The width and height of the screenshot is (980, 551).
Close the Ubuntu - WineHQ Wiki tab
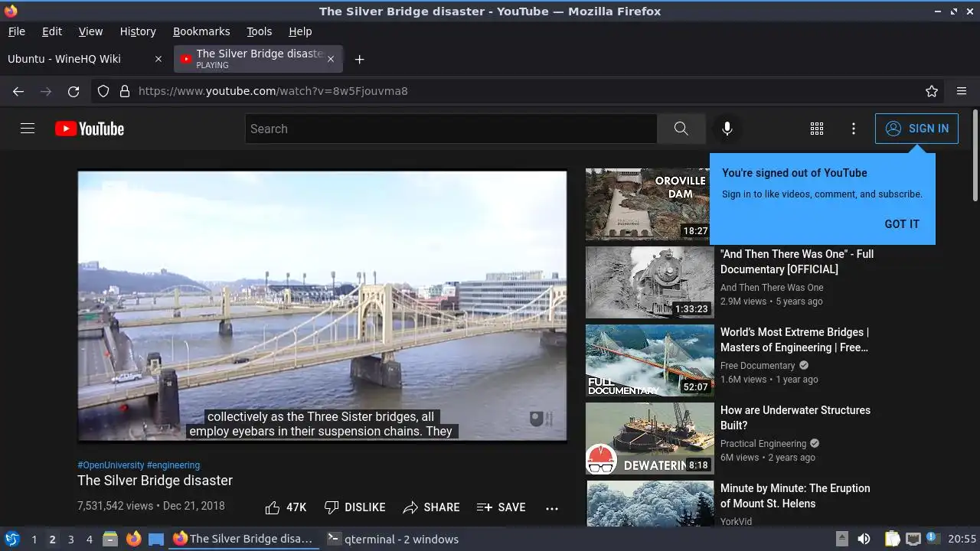[158, 59]
